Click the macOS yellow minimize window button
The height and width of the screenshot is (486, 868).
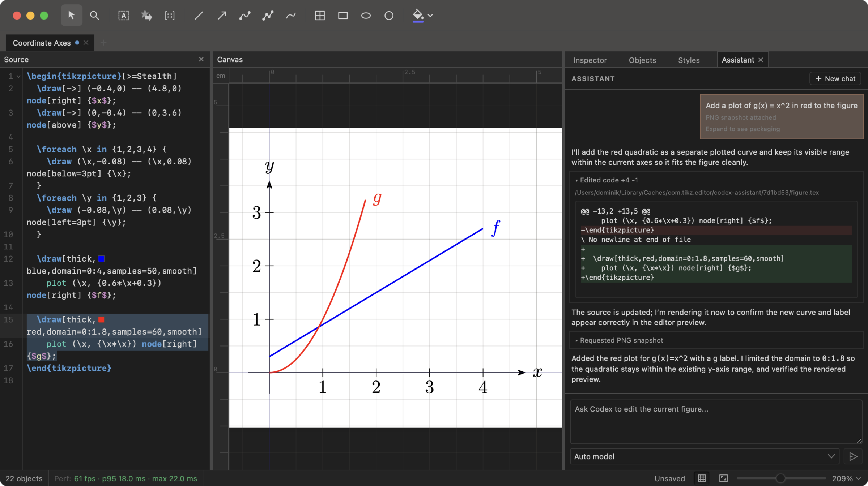point(30,16)
